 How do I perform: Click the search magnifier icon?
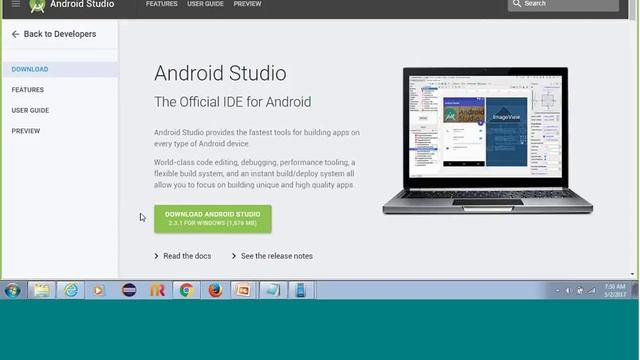point(517,4)
